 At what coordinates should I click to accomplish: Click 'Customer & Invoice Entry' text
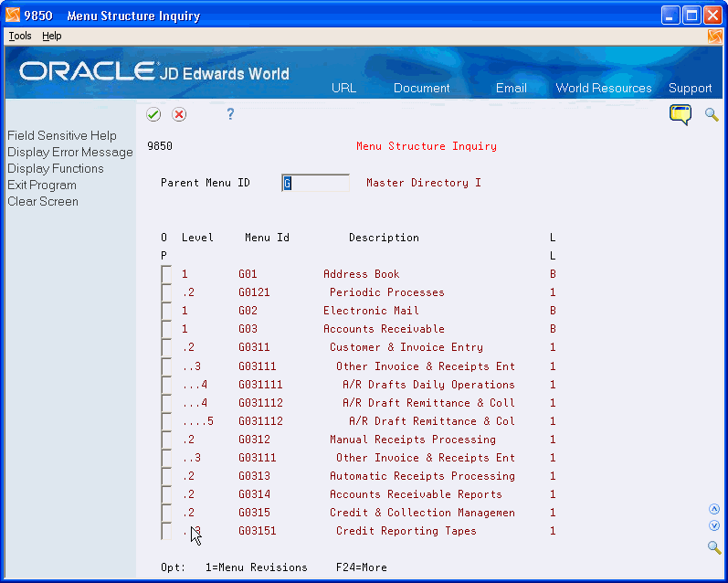406,347
